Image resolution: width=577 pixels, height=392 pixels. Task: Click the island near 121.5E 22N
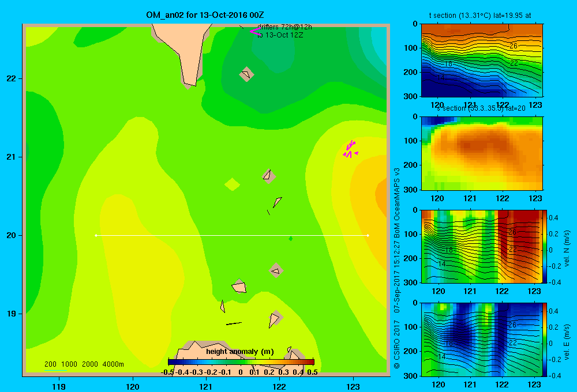click(246, 74)
